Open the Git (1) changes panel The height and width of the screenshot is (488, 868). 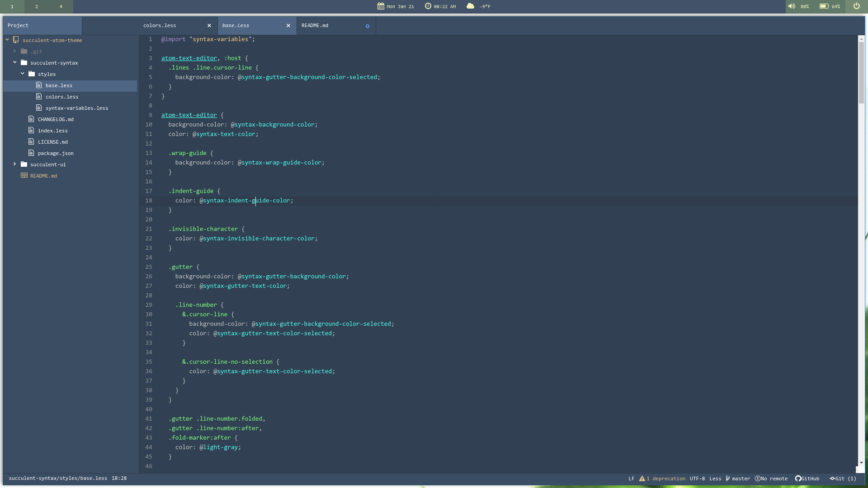[843, 479]
